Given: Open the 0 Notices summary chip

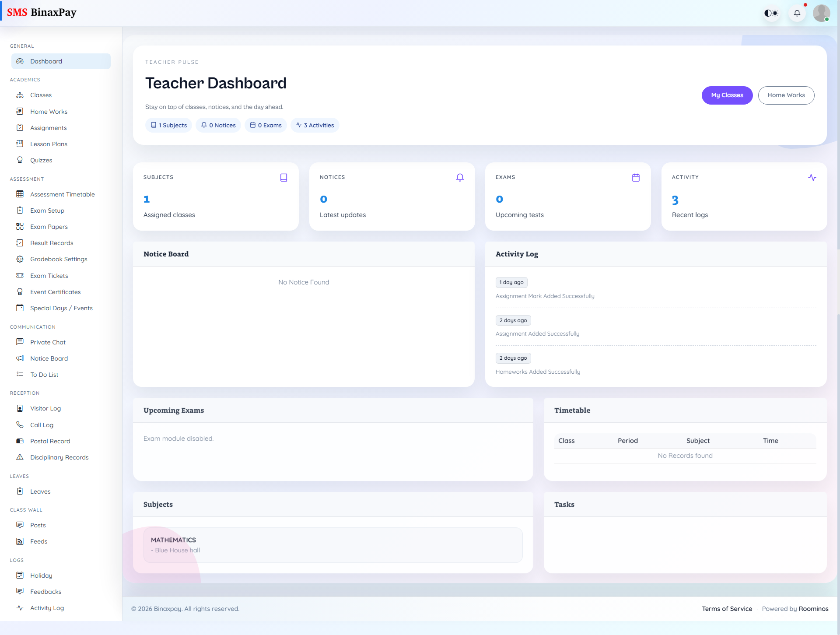Looking at the screenshot, I should (218, 125).
